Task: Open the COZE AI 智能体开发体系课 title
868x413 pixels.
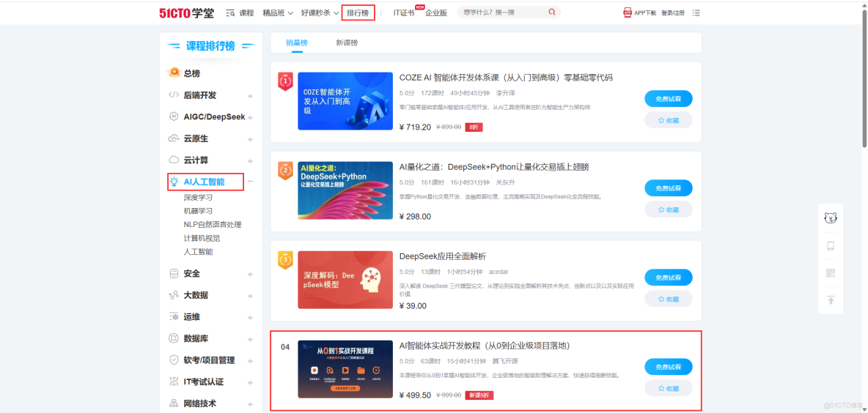Action: (x=506, y=78)
